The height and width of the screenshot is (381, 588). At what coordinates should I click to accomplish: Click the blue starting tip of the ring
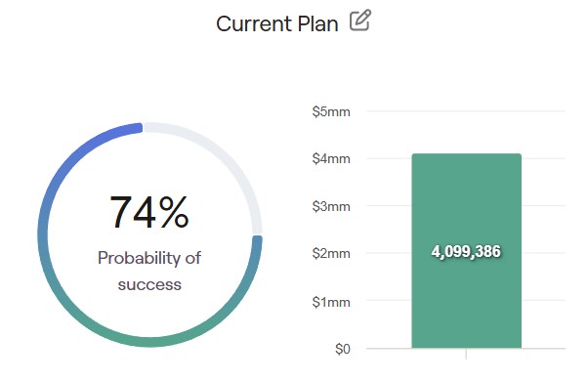click(x=138, y=128)
